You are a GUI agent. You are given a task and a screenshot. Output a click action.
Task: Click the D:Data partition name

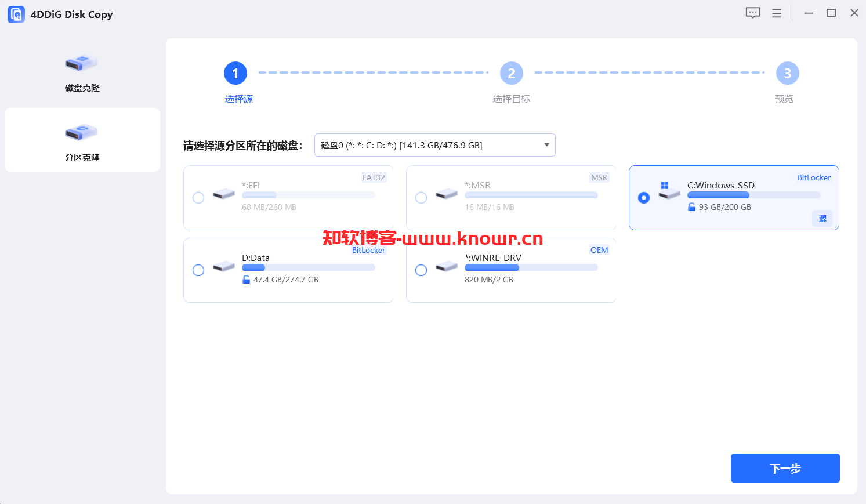[x=256, y=258]
